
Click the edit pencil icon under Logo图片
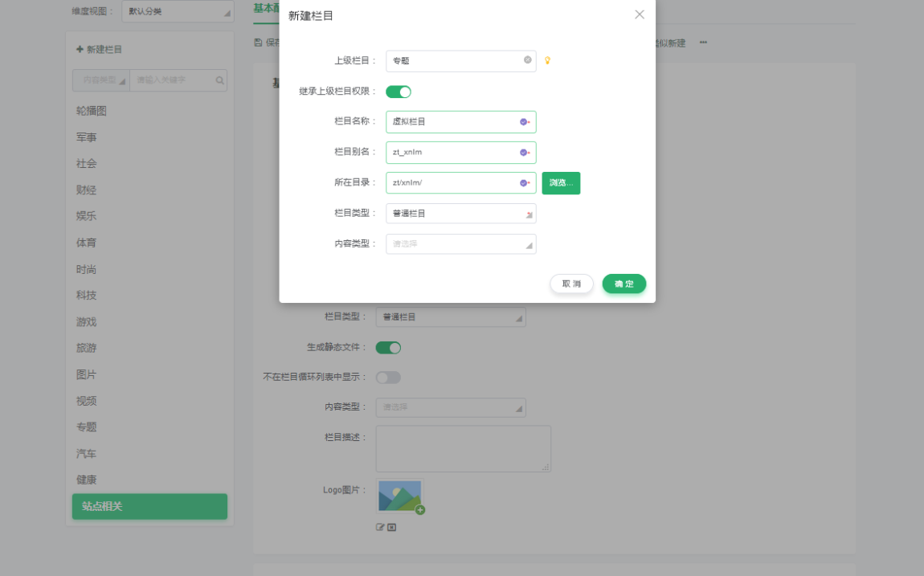[379, 527]
